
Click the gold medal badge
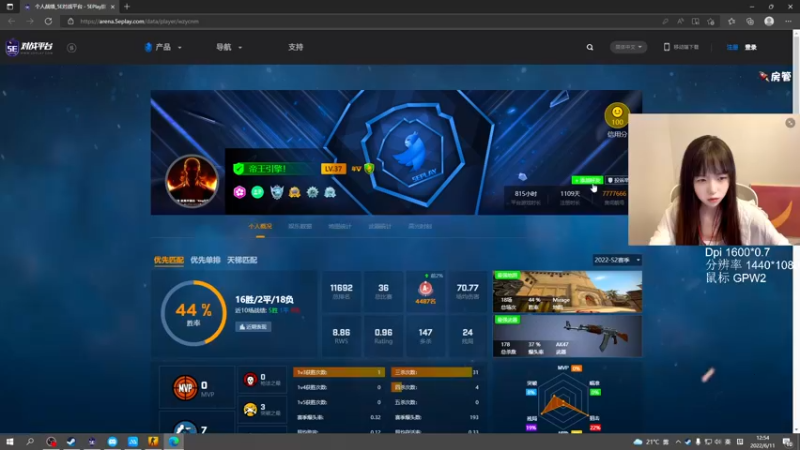(294, 192)
